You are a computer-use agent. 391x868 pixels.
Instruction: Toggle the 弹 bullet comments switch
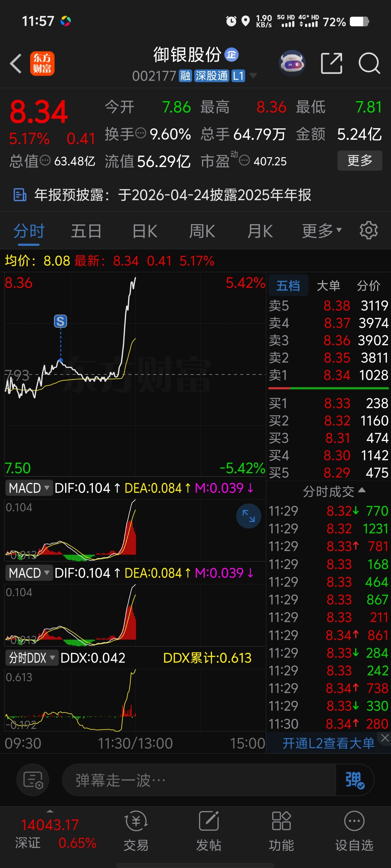coord(355,780)
